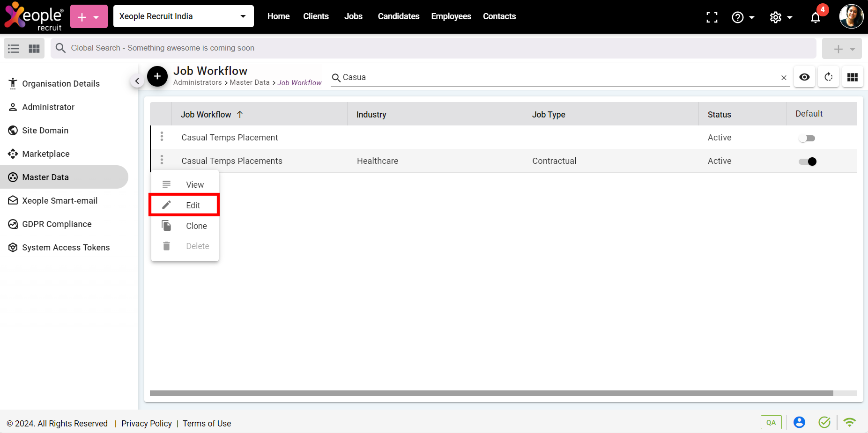Screen dimensions: 868x433
Task: Click the Job Workflow sort arrow
Action: tap(240, 114)
